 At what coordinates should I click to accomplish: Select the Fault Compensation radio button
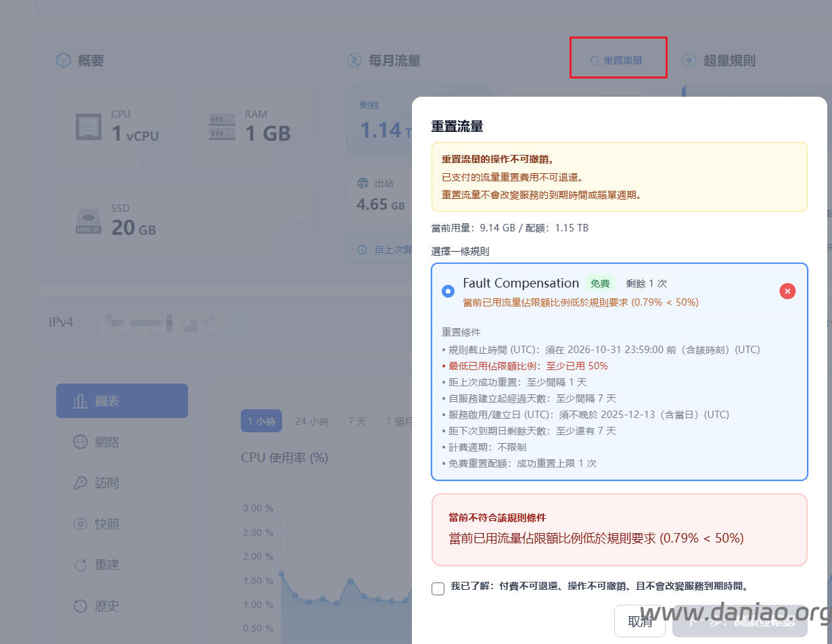448,291
